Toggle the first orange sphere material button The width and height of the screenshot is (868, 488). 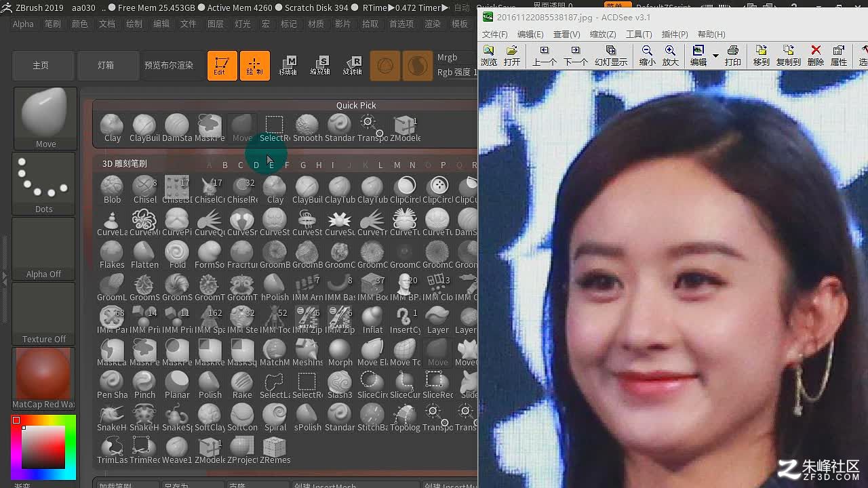coord(385,66)
